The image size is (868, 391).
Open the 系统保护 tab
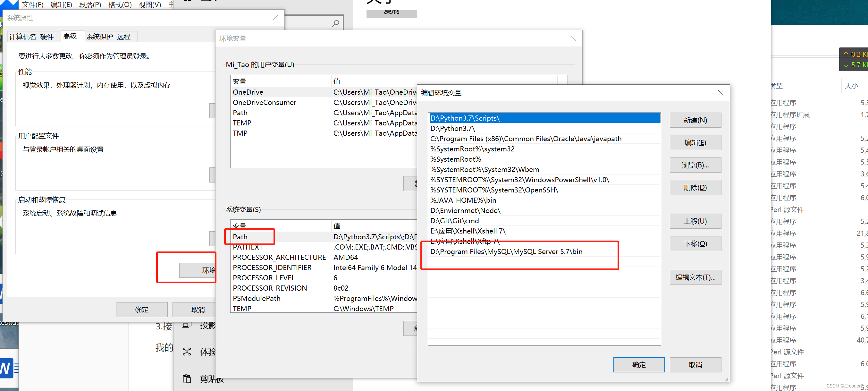click(99, 36)
